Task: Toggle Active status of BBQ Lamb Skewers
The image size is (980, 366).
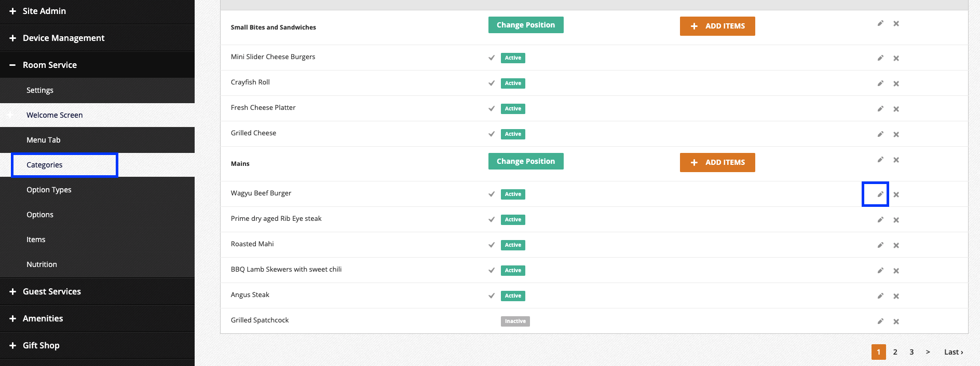Action: pos(512,271)
